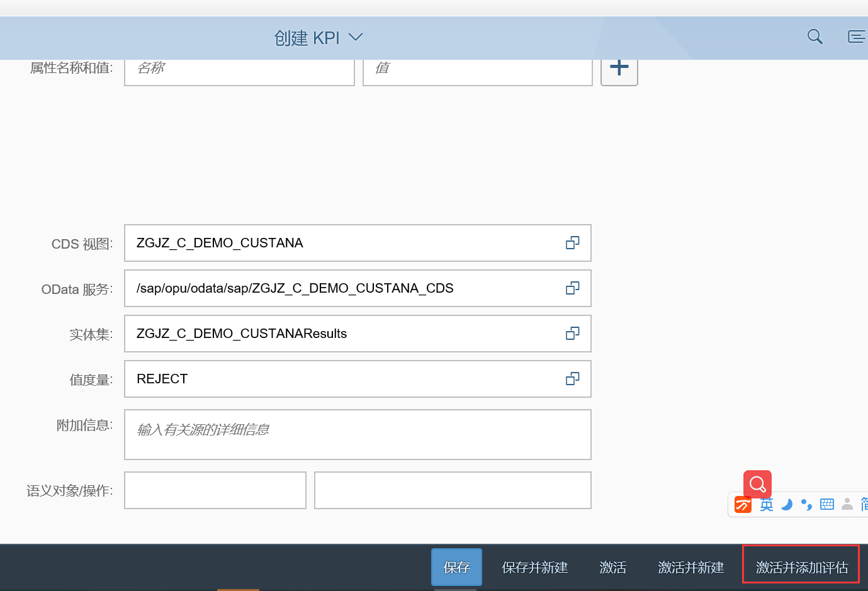
Task: Expand the 创建 KPI title dropdown
Action: click(356, 38)
